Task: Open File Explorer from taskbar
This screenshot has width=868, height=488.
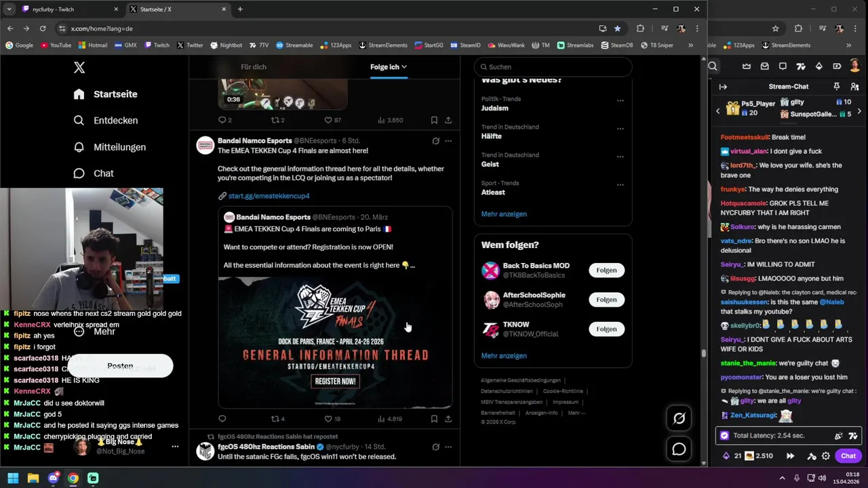Action: click(x=33, y=479)
